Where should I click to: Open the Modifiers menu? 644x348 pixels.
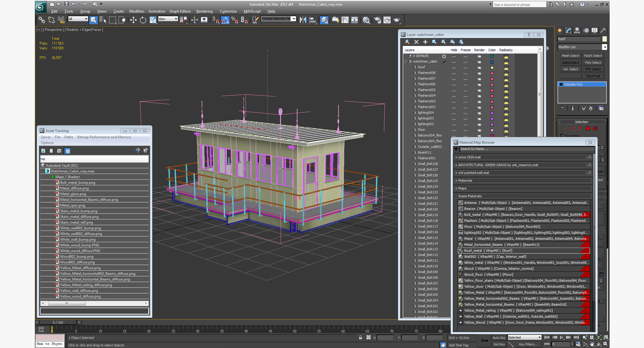(x=137, y=11)
